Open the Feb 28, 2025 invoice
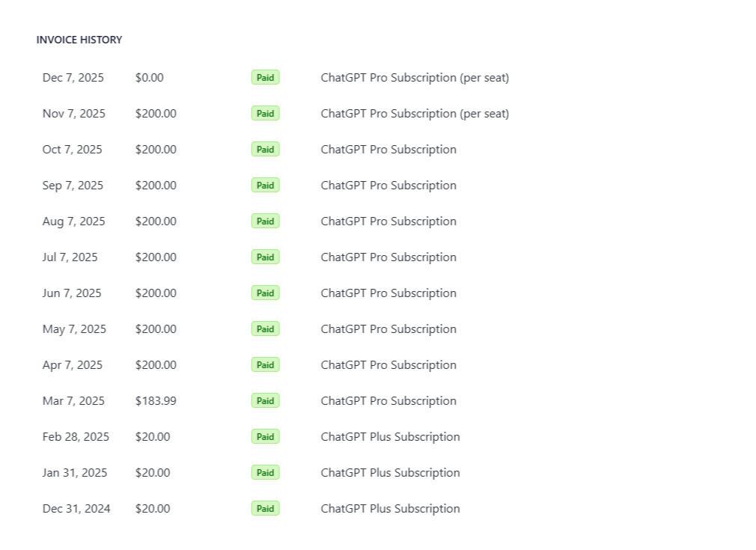The height and width of the screenshot is (550, 756). 76,437
